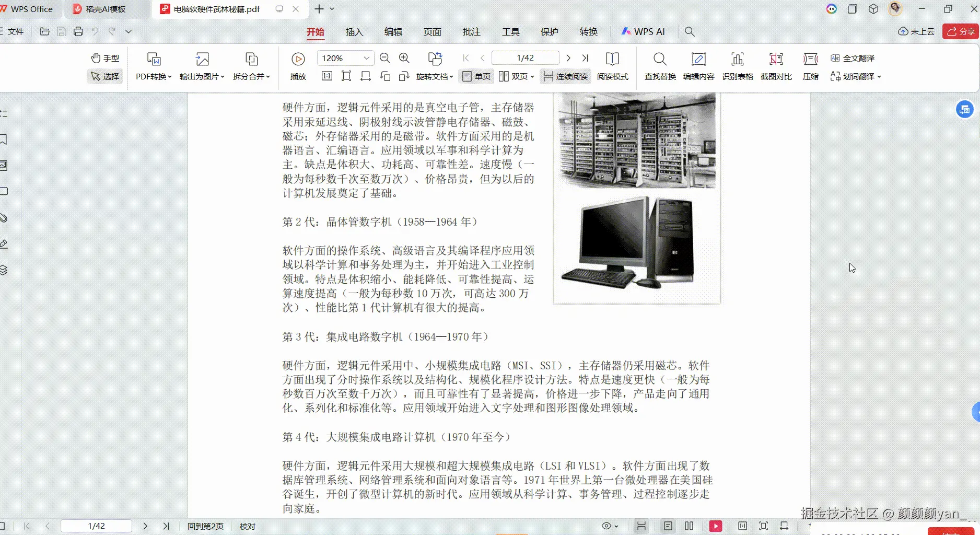Viewport: 980px width, 535px height.
Task: Jump to last page in top toolbar
Action: [585, 58]
